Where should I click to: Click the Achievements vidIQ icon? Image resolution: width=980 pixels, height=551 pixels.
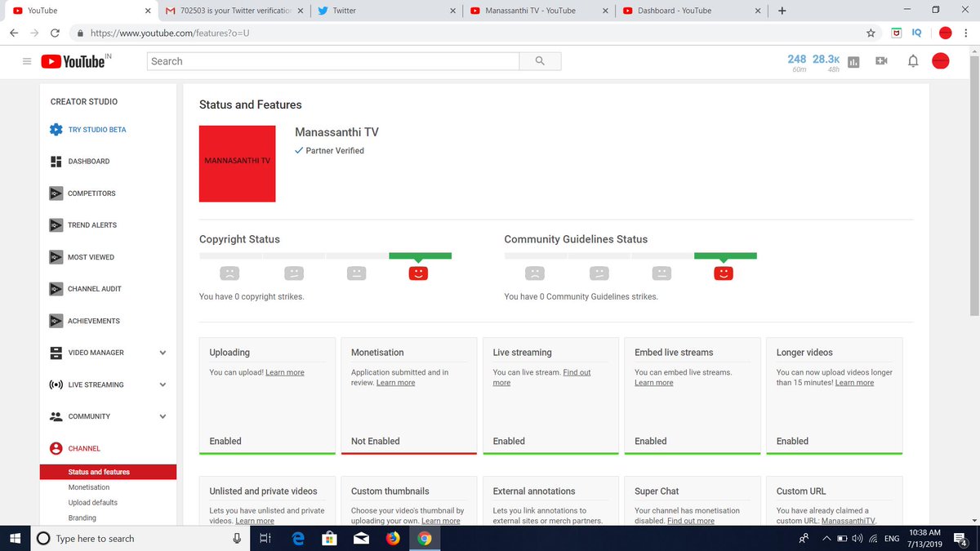56,321
